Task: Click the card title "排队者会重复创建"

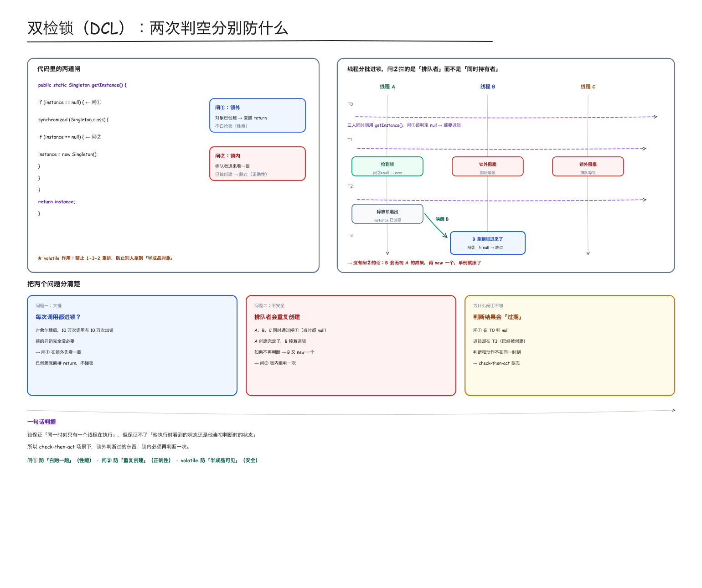Action: tap(277, 317)
